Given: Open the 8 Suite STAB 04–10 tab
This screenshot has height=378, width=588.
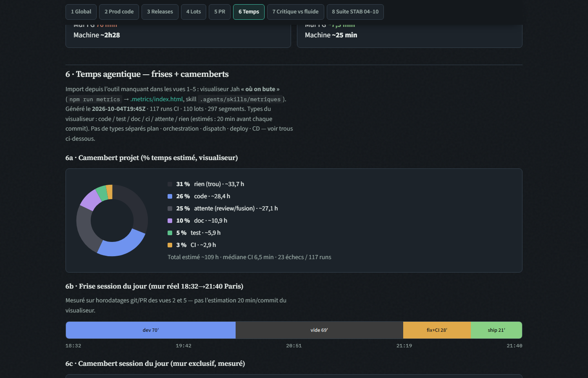Looking at the screenshot, I should point(355,12).
